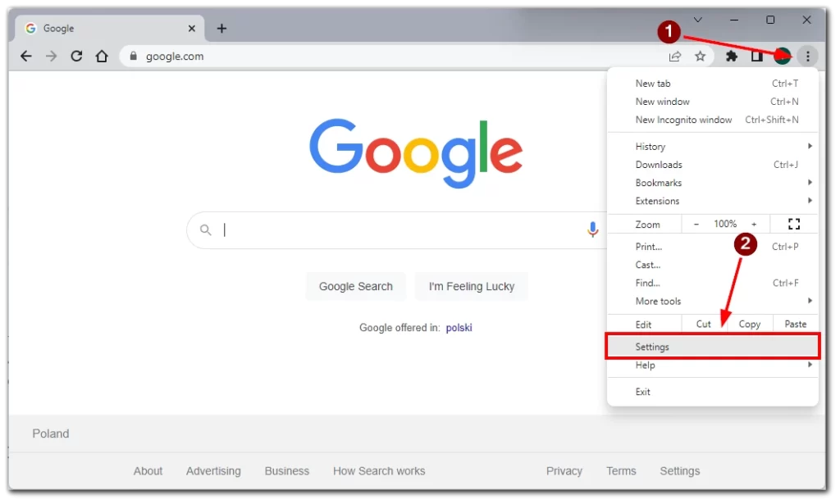Open the Privacy footer link
Viewport: 840px width, 504px height.
[x=564, y=471]
